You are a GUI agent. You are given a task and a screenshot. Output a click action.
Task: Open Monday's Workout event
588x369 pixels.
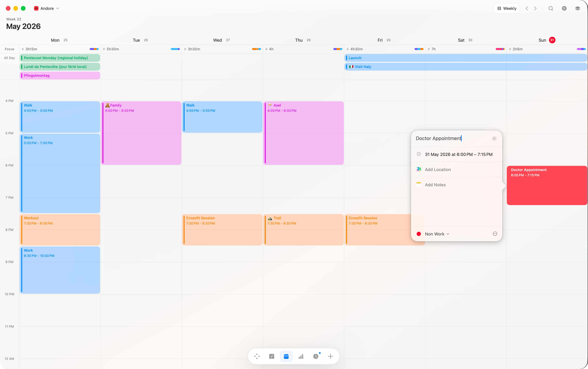coord(60,230)
